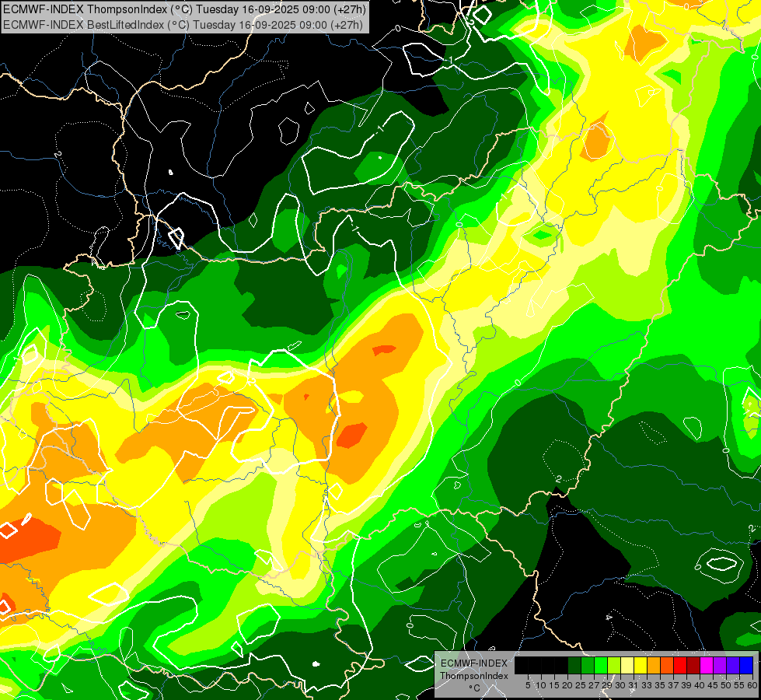Select the magenta 40–45 legend swatch
Viewport: 761px width, 700px height.
[707, 665]
